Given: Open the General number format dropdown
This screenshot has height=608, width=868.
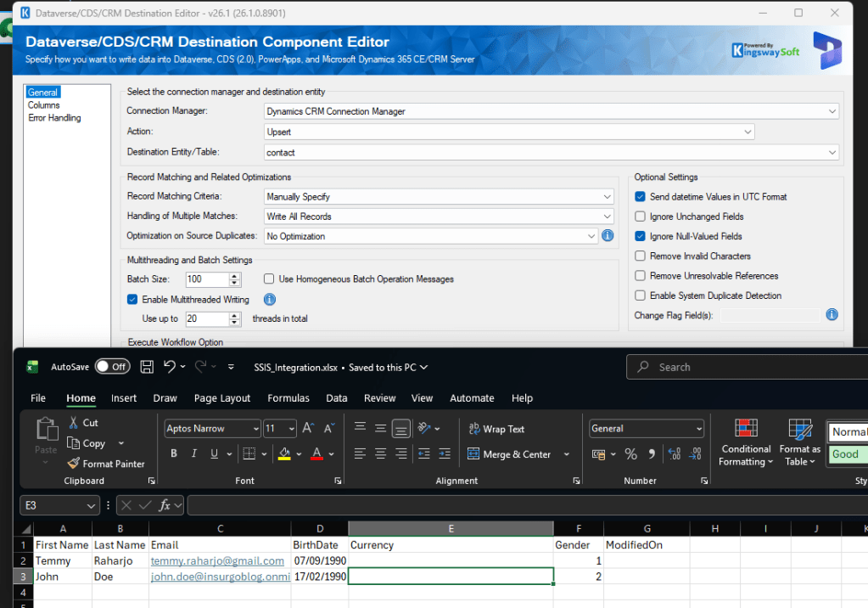Looking at the screenshot, I should click(698, 429).
